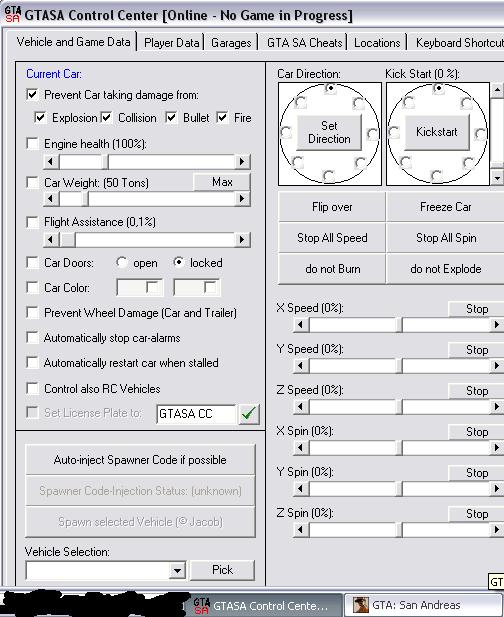504x617 pixels.
Task: Click left arrow of Flight Assistance slider
Action: [51, 239]
